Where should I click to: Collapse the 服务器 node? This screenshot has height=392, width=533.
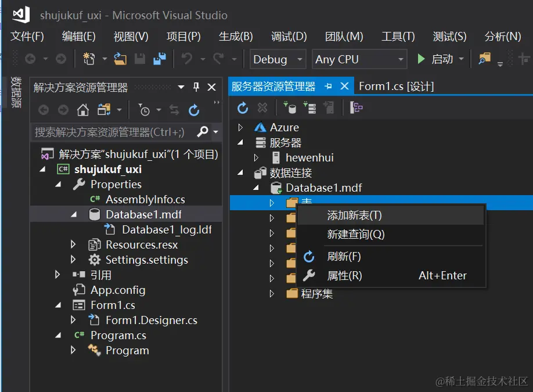[x=240, y=142]
